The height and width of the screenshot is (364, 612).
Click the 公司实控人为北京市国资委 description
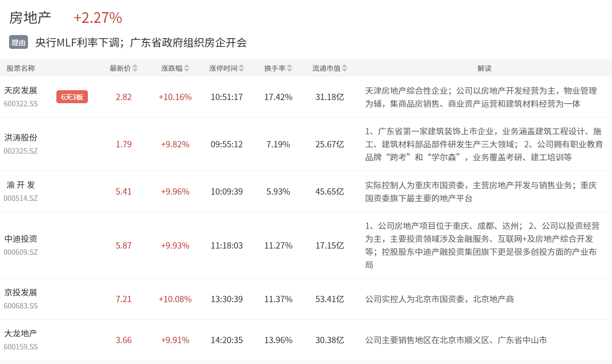439,299
